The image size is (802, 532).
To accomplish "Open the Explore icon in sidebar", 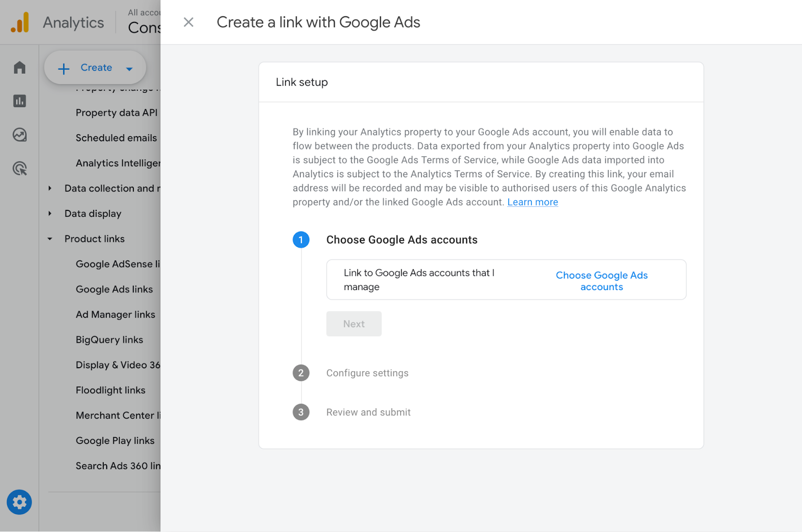I will (x=20, y=135).
